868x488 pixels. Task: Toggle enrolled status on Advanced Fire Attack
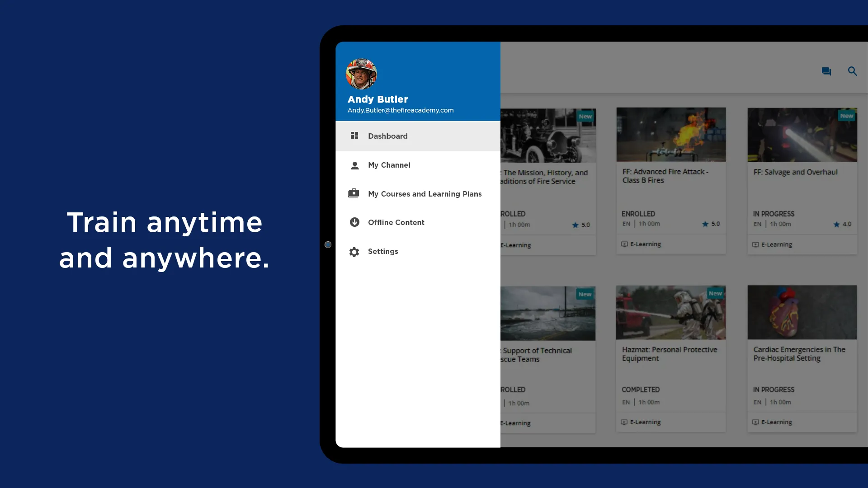coord(638,213)
